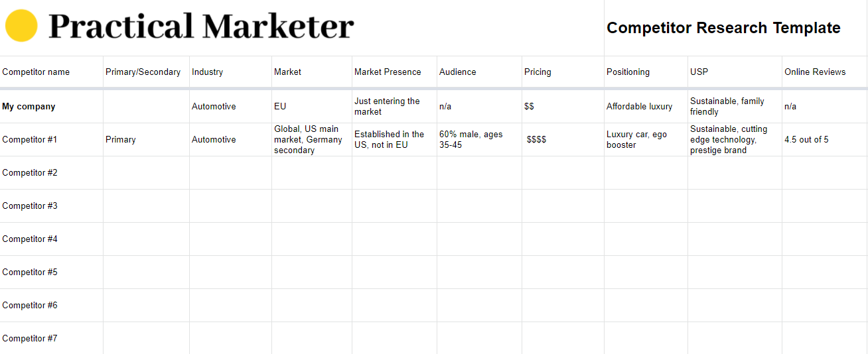The height and width of the screenshot is (354, 868).
Task: Click the yellow circle logo
Action: tap(21, 26)
